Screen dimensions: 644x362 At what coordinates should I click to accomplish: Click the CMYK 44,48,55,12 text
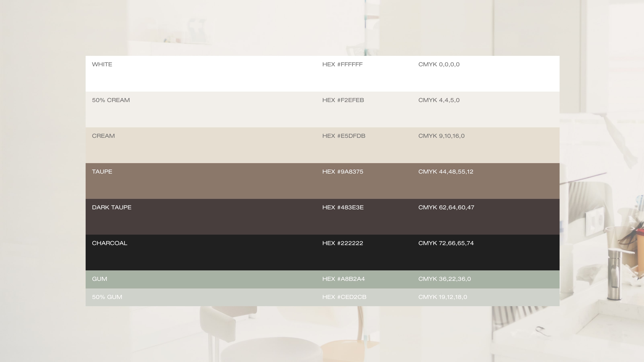coord(445,172)
